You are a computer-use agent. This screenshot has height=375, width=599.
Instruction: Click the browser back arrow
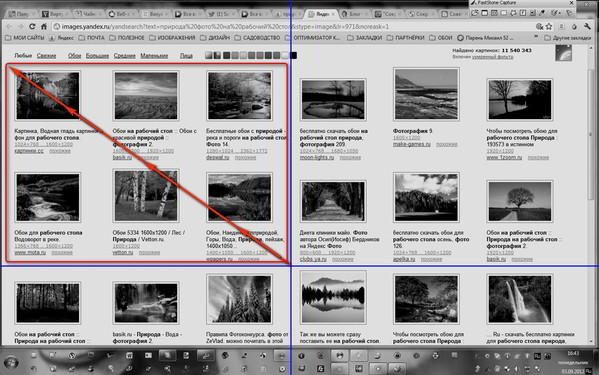click(9, 26)
